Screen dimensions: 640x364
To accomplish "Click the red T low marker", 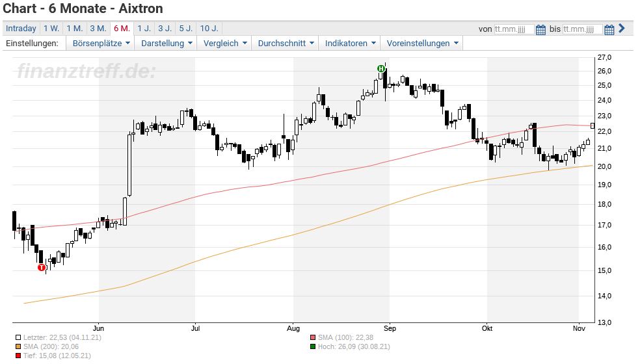I will 41,268.
